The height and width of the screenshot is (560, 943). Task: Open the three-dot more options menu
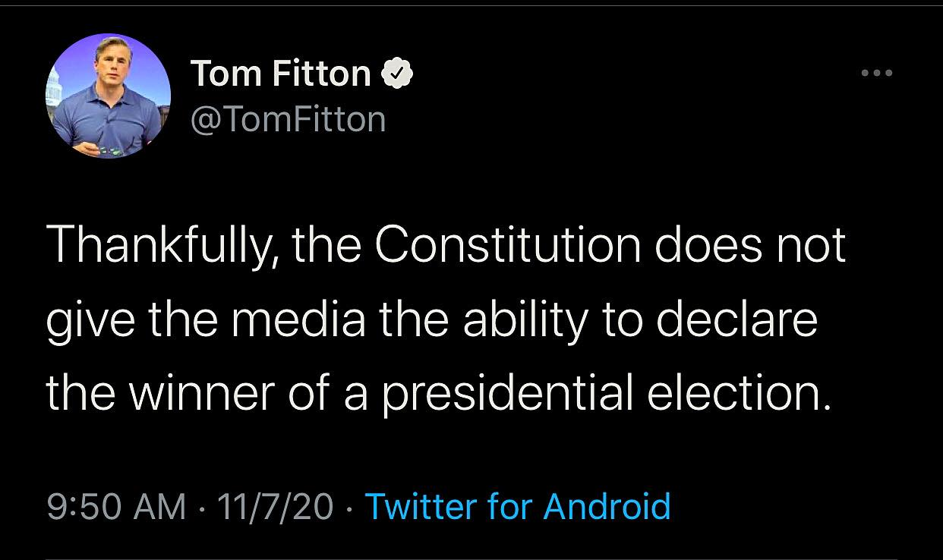[878, 74]
